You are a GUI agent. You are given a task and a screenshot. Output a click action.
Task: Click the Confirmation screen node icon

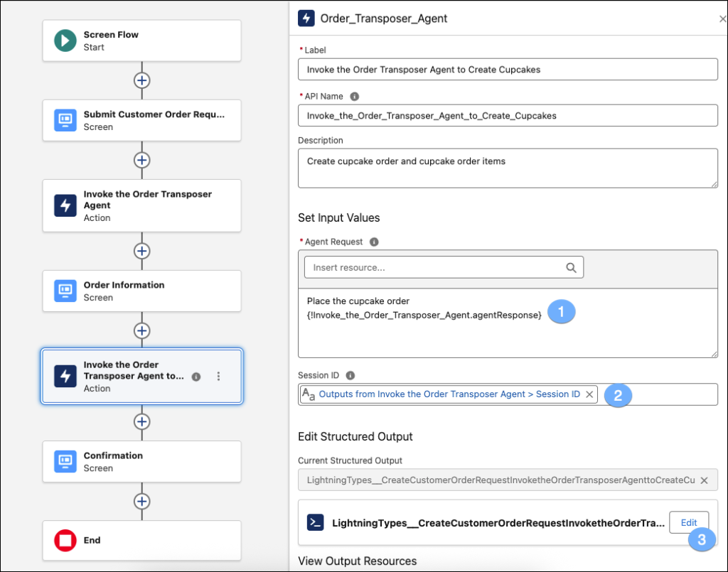point(65,462)
